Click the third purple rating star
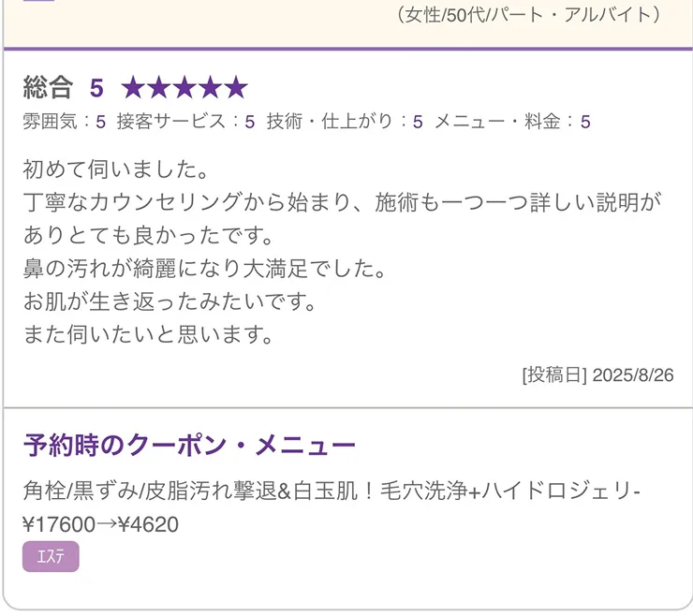This screenshot has width=693, height=616. (x=184, y=88)
